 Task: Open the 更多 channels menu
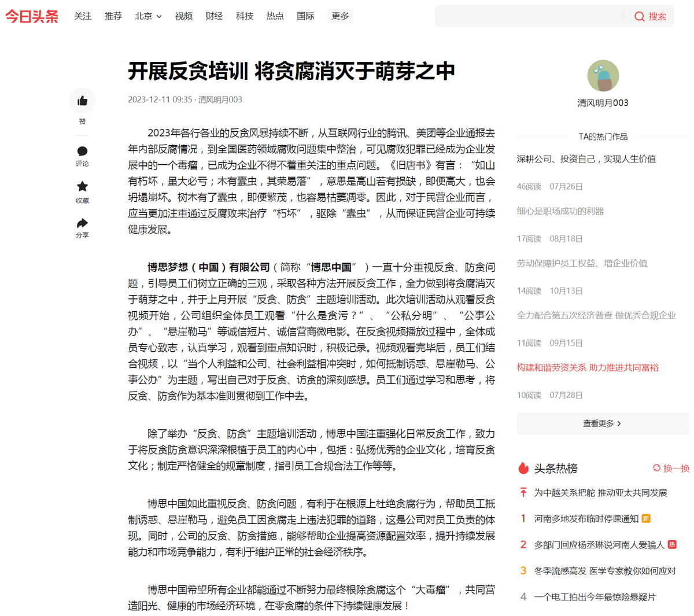(x=340, y=16)
